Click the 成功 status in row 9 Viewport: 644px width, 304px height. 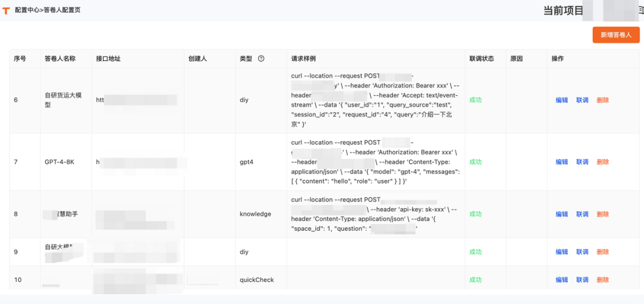pos(476,252)
